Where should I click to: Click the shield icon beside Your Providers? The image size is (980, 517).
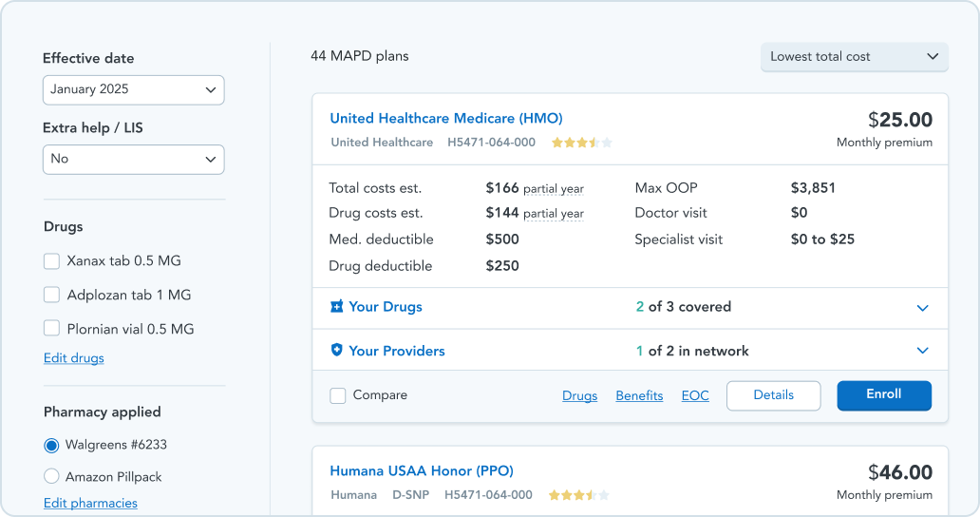[337, 350]
